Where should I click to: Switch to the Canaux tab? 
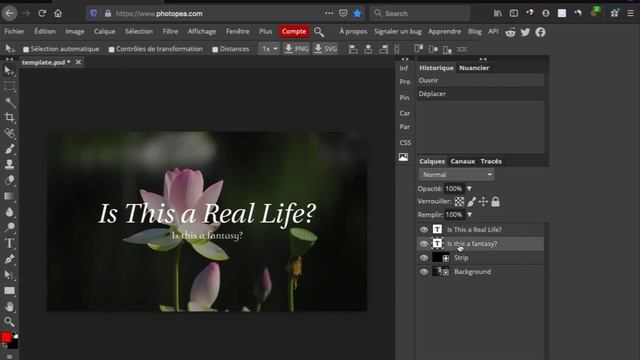click(462, 162)
